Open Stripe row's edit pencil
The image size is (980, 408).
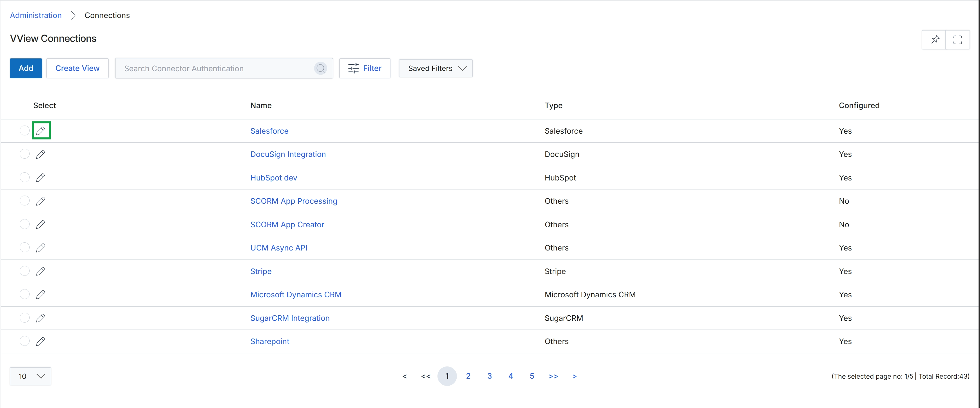(x=41, y=271)
